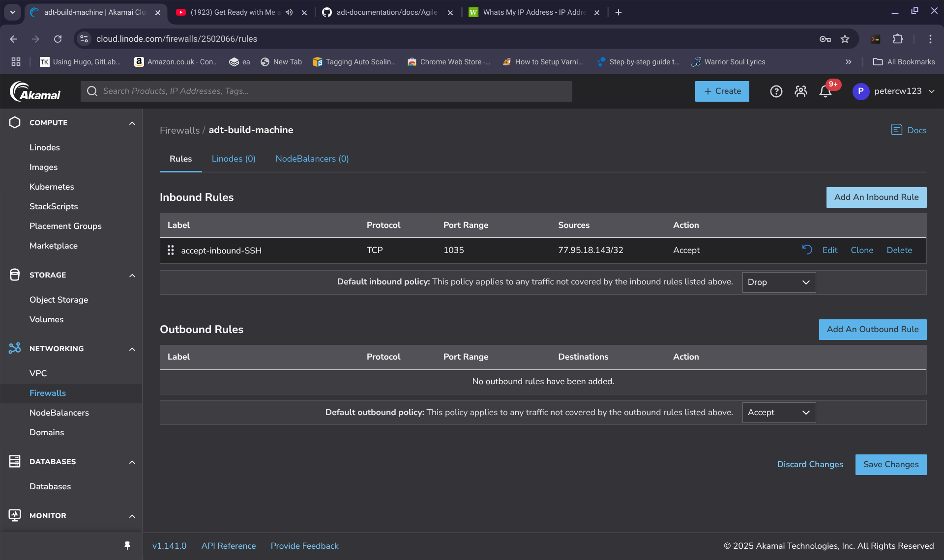The image size is (944, 560).
Task: Open the notifications bell
Action: tap(826, 91)
